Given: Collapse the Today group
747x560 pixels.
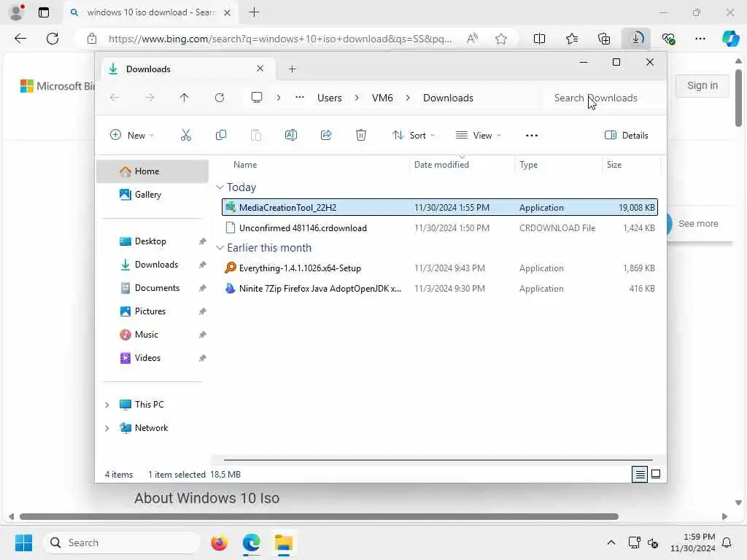Looking at the screenshot, I should tap(220, 187).
